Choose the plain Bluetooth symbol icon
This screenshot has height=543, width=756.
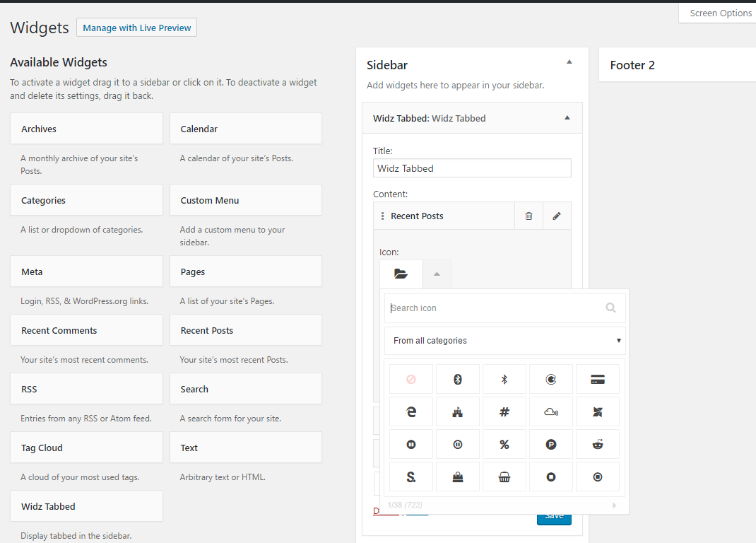[x=504, y=380]
